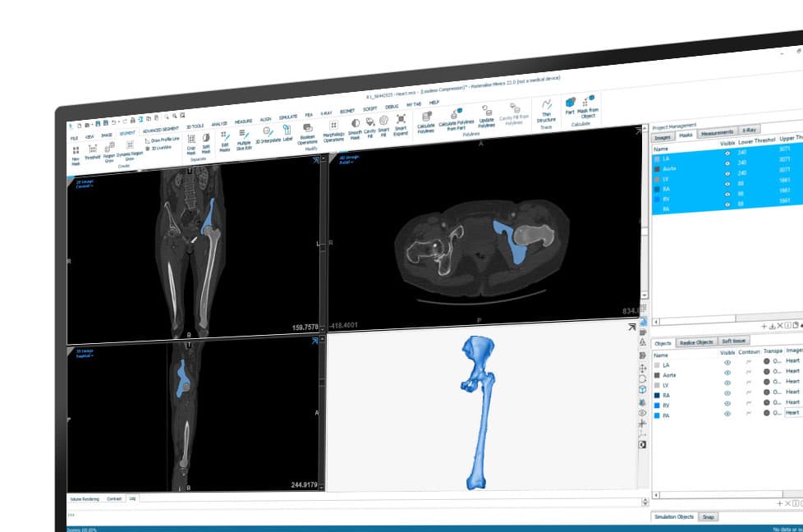Screen dimensions: 803x532
Task: Open the Reslice Objects tab
Action: (x=696, y=342)
